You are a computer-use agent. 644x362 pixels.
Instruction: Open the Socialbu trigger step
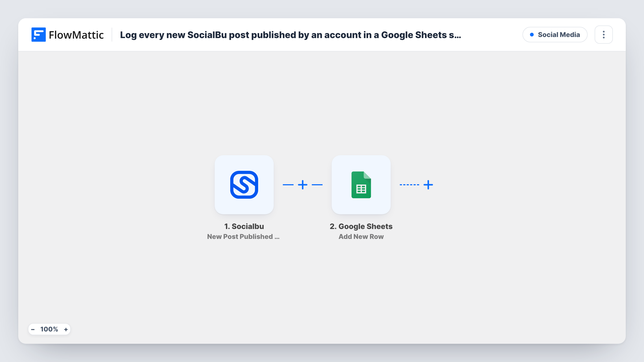pos(244,185)
